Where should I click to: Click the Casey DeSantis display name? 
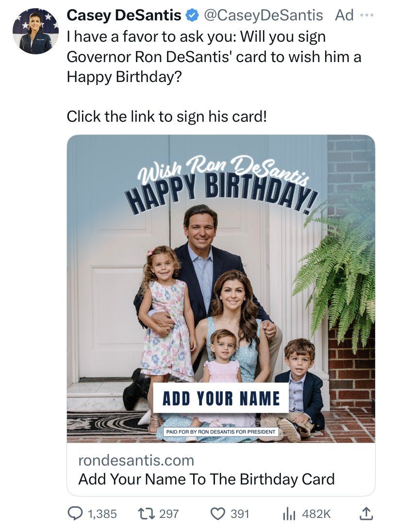tap(124, 16)
